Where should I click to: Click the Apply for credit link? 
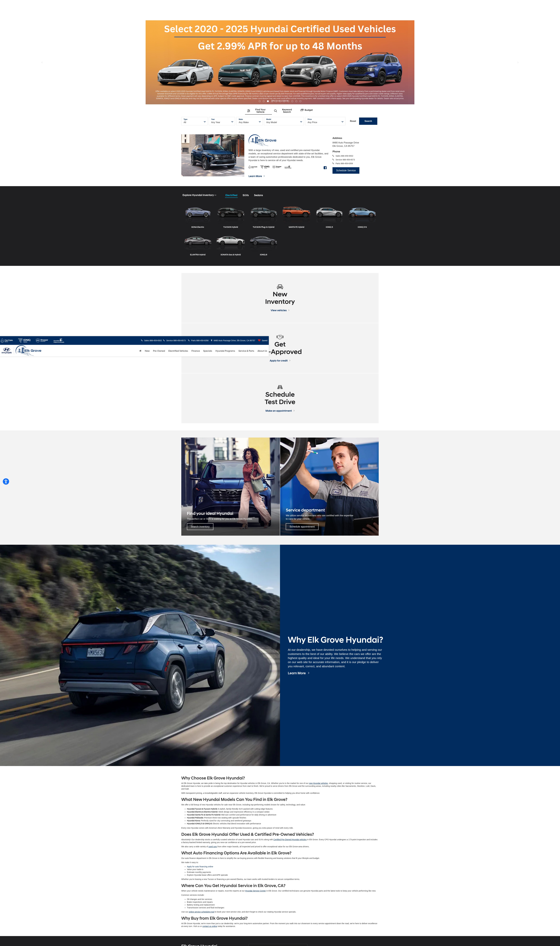point(280,361)
